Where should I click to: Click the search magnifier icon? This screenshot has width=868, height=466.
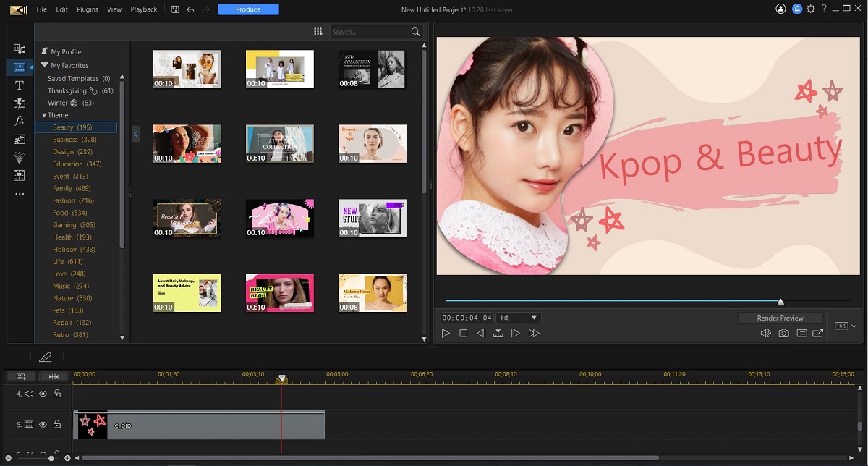(415, 32)
